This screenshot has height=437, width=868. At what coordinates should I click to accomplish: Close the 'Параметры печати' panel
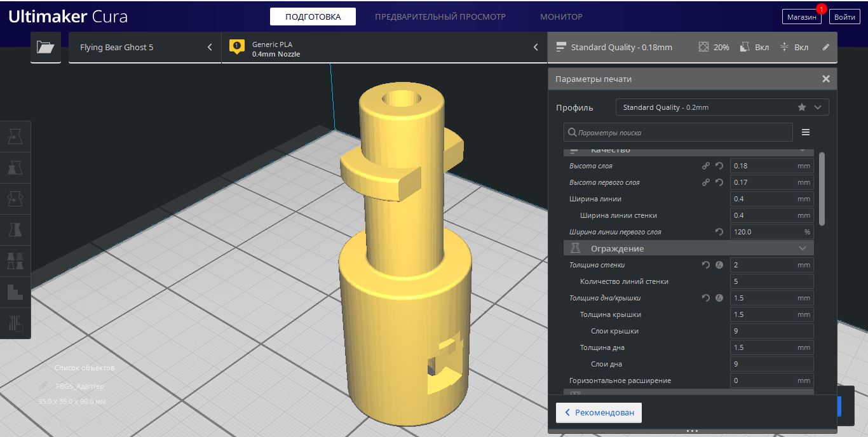[825, 79]
